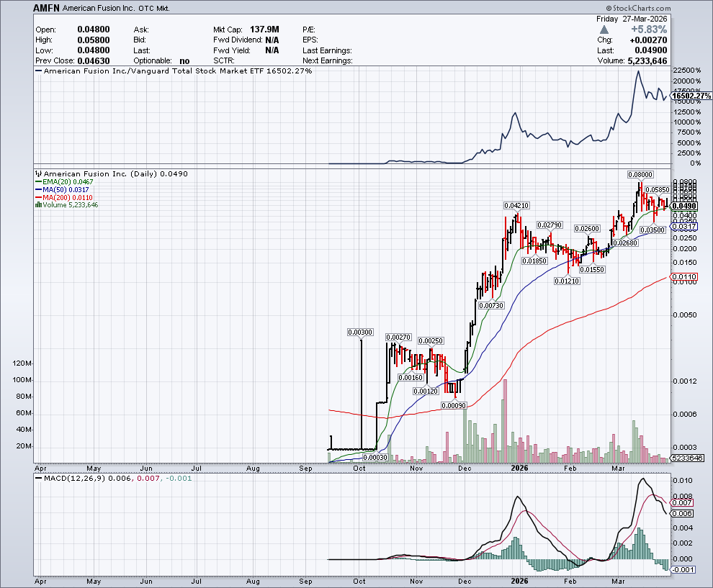
Task: Click the up-arrow change indicator icon
Action: [604, 30]
